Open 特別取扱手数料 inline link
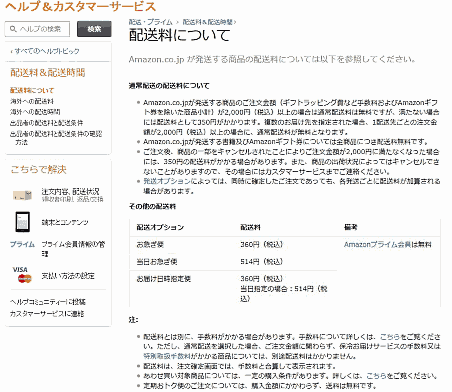Image resolution: width=452 pixels, height=392 pixels. 167,356
